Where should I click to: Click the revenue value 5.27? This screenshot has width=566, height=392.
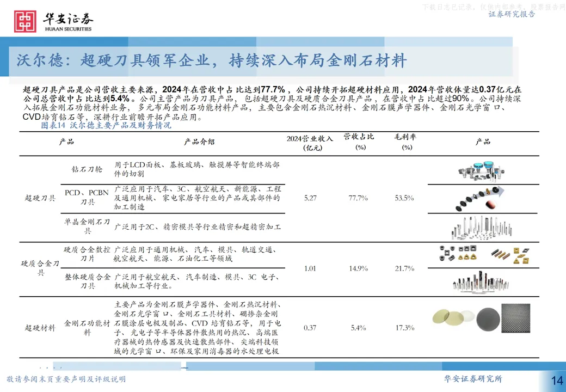[x=310, y=198]
